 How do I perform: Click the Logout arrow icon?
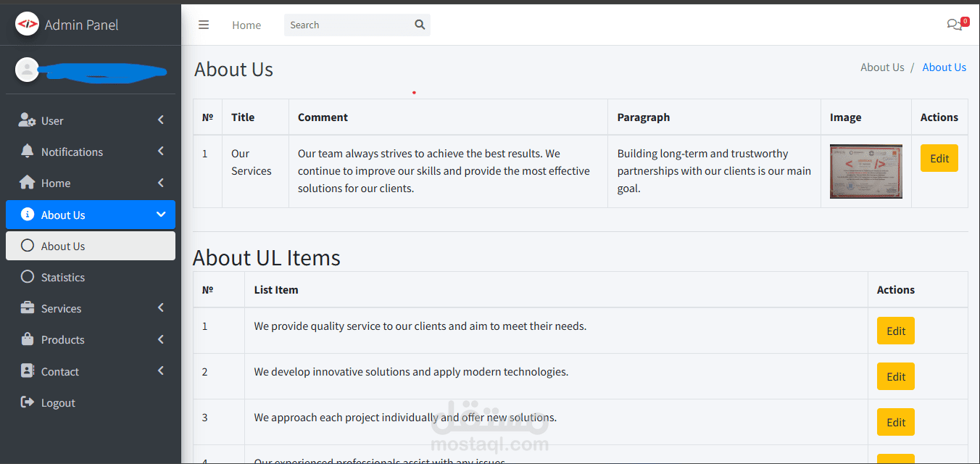coord(28,402)
